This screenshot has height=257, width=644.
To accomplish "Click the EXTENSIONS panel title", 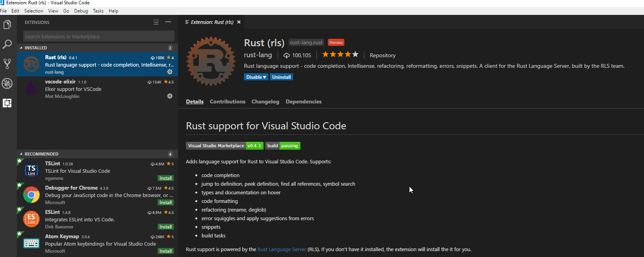I will (x=37, y=22).
